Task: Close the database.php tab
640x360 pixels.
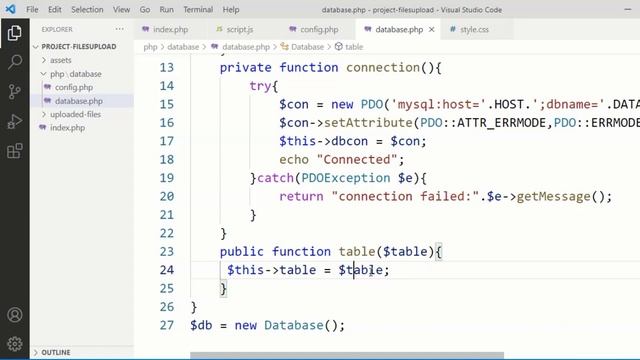Action: 431,29
